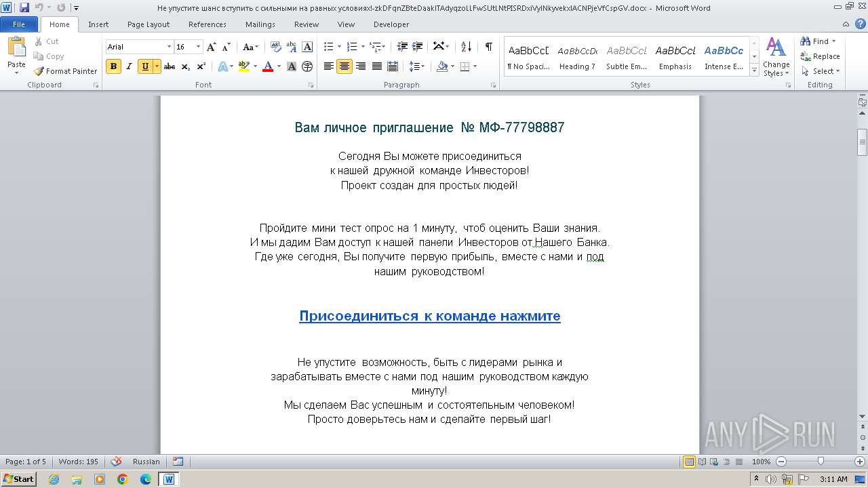868x488 pixels.
Task: Toggle Underline formatting
Action: [x=145, y=66]
